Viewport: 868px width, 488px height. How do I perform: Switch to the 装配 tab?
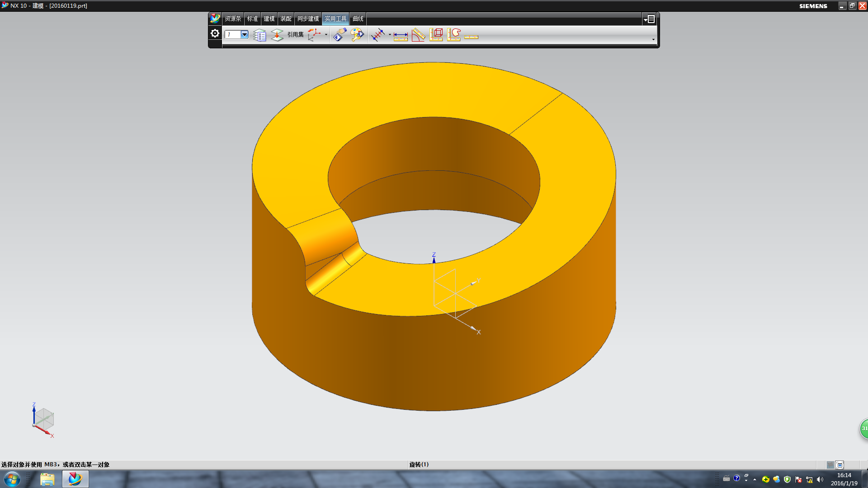coord(286,19)
